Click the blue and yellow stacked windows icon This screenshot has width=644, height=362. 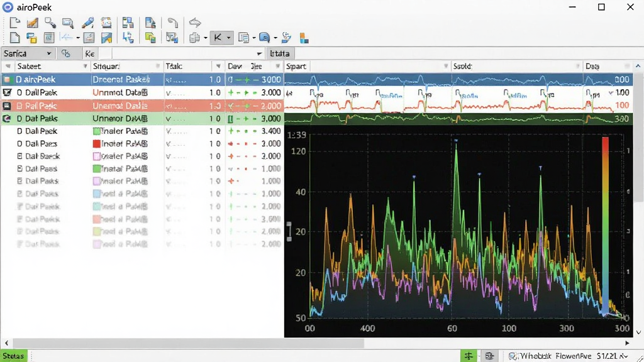point(31,38)
